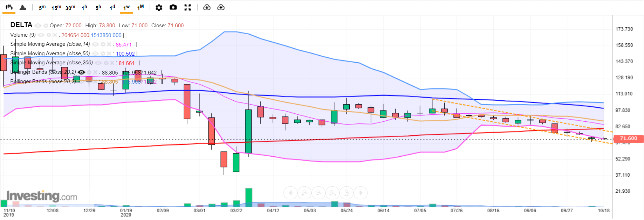The width and height of the screenshot is (644, 220).
Task: Click the Close: 71.600 readout
Action: click(167, 26)
